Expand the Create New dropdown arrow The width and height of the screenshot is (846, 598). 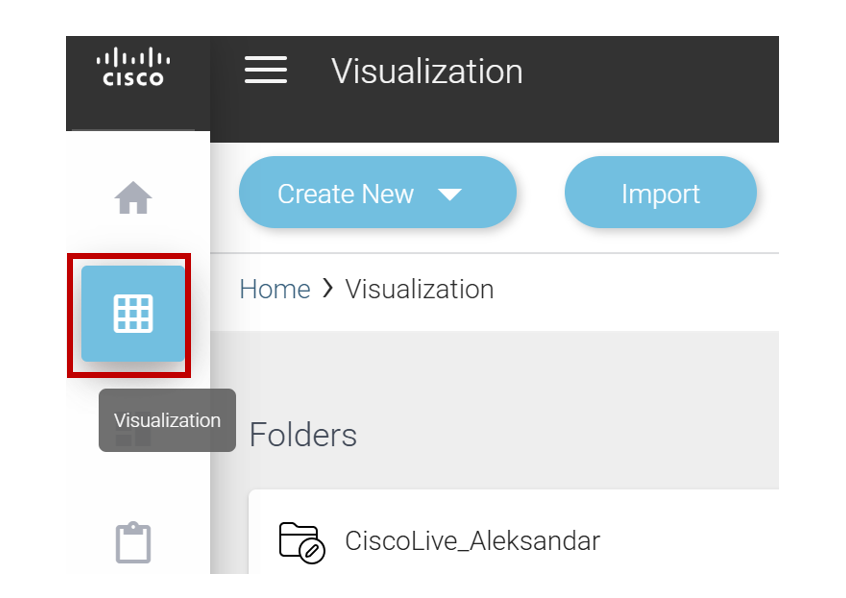(450, 194)
